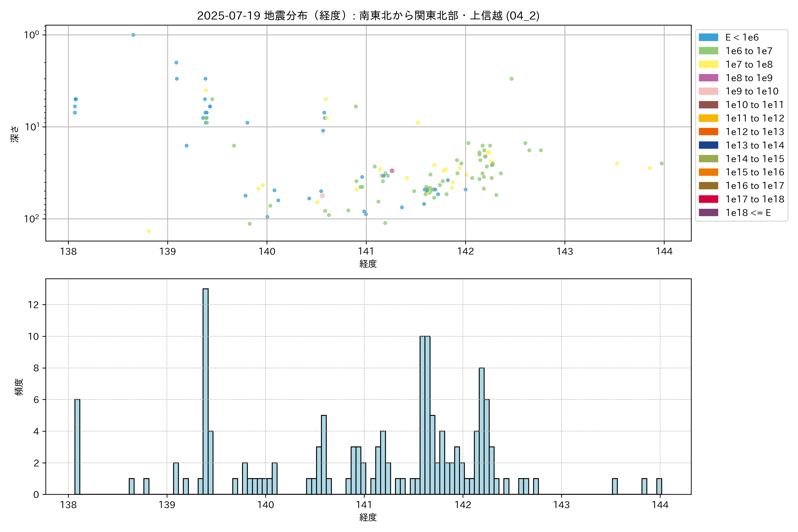Click the 頻度 y-axis label of histogram
This screenshot has width=798, height=532.
19,387
